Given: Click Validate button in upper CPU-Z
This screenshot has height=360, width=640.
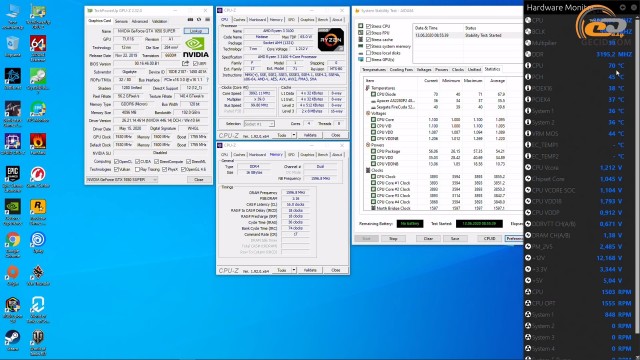Looking at the screenshot, I should pos(310,135).
